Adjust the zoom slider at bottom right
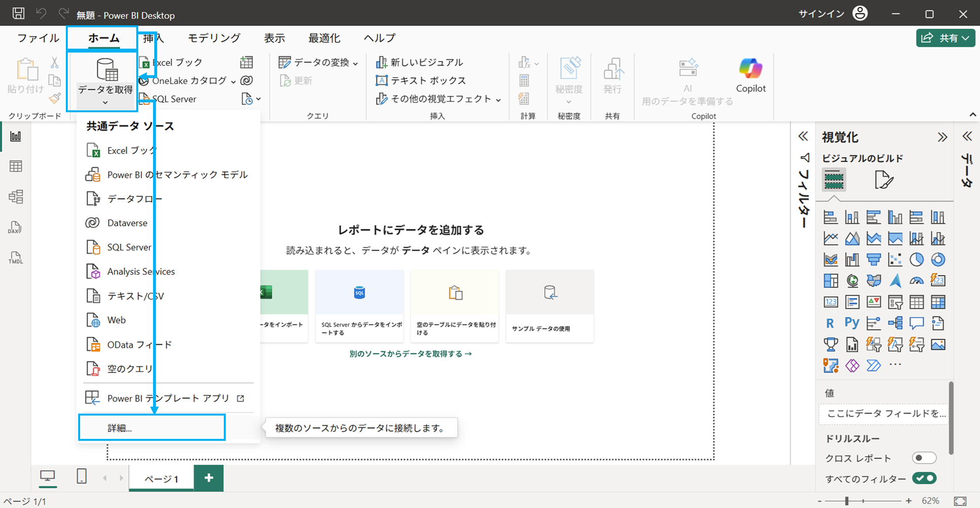Viewport: 980px width, 508px height. (x=848, y=500)
